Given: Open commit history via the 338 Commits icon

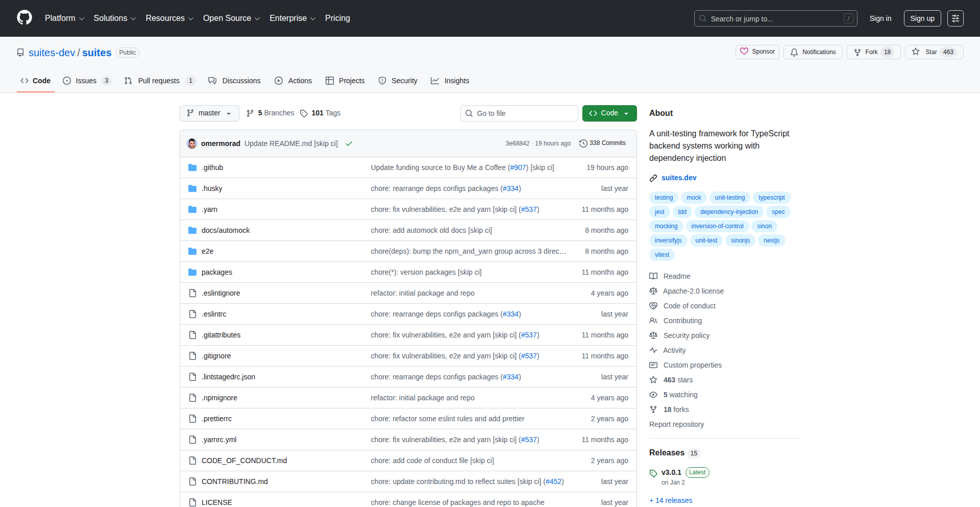Looking at the screenshot, I should click(583, 143).
